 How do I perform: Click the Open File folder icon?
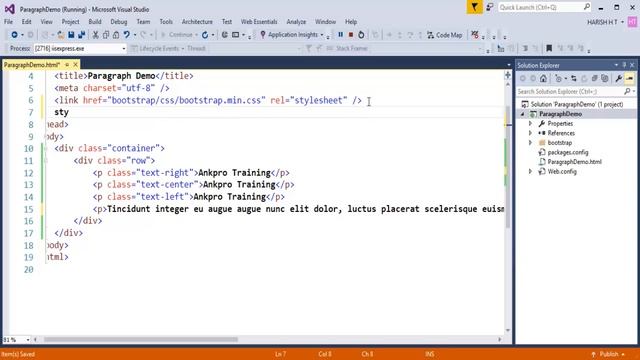click(x=60, y=35)
